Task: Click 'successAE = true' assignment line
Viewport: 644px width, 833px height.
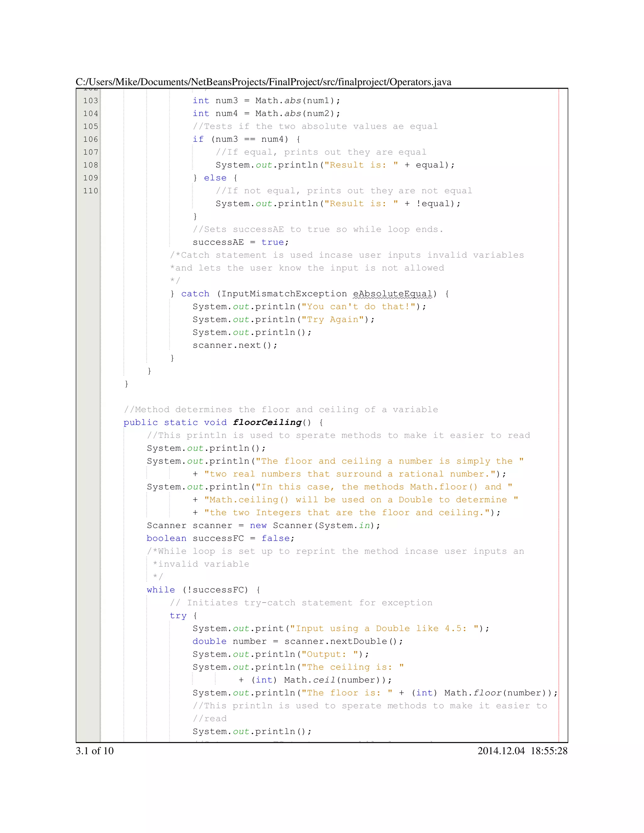Action: (x=240, y=242)
